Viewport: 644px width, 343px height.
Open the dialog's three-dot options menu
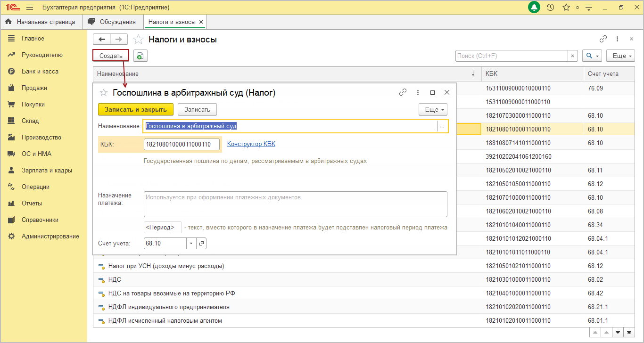point(418,93)
